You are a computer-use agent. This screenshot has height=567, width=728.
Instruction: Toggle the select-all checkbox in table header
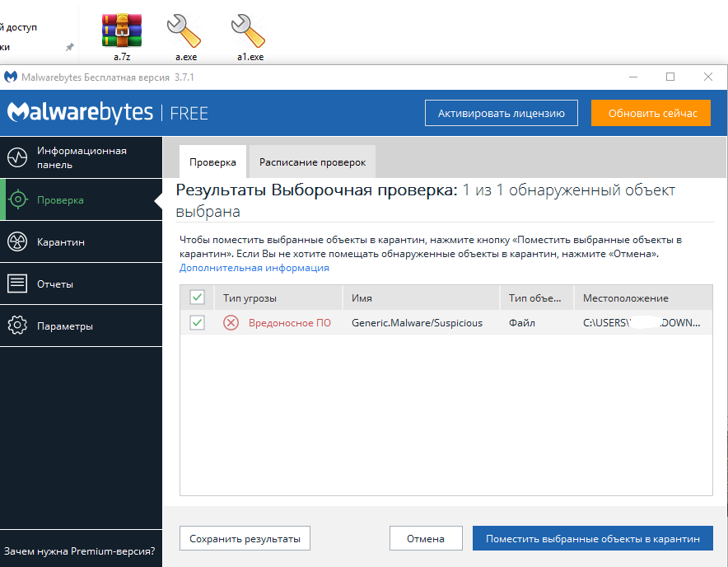click(x=198, y=298)
